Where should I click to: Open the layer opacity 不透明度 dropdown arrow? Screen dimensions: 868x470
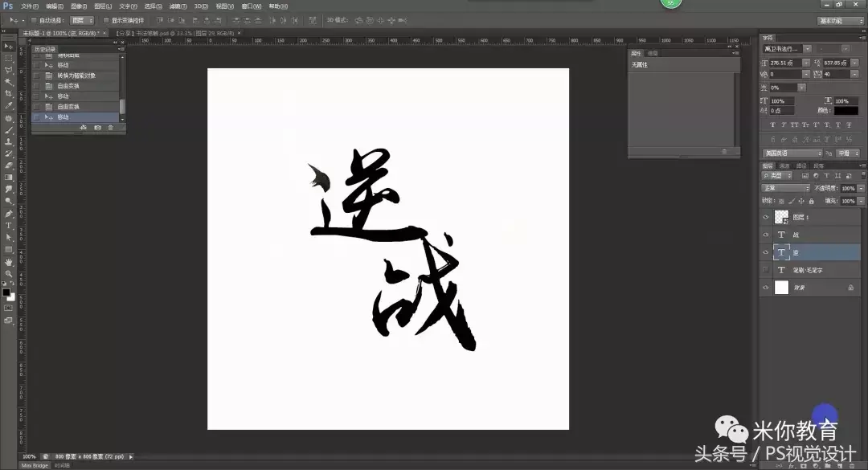[861, 188]
